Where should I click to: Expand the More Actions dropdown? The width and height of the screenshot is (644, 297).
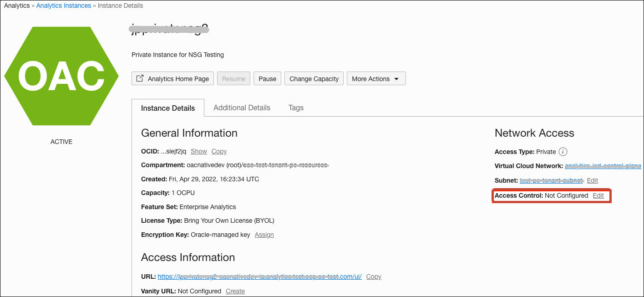click(376, 78)
